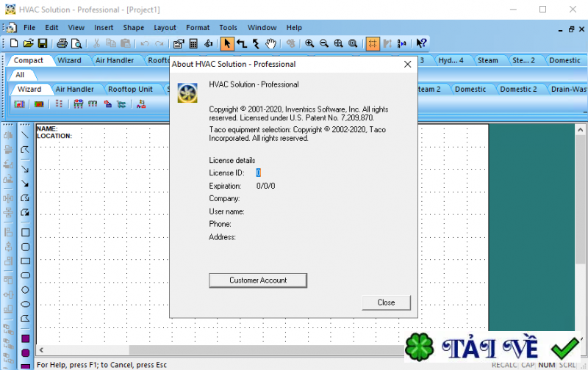588x370 pixels.
Task: Save the project with the floppy disk icon
Action: [43, 43]
